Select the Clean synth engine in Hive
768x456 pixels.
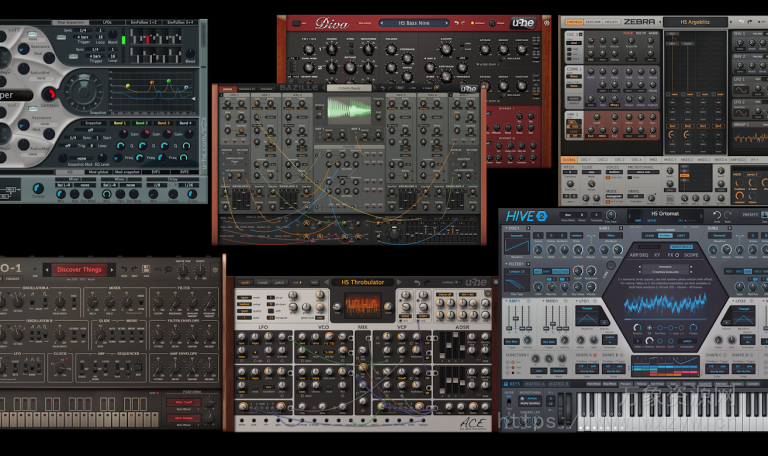[x=649, y=236]
